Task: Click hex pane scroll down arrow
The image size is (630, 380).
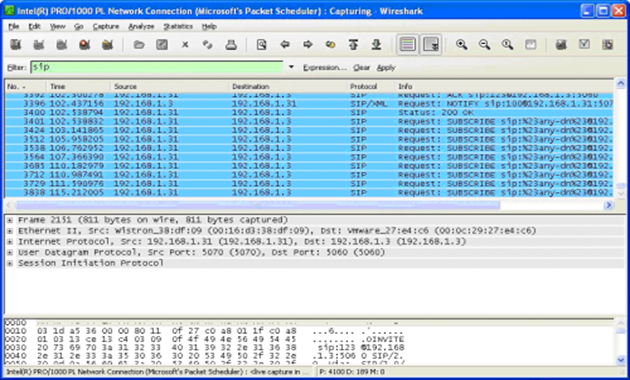Action: 621,360
